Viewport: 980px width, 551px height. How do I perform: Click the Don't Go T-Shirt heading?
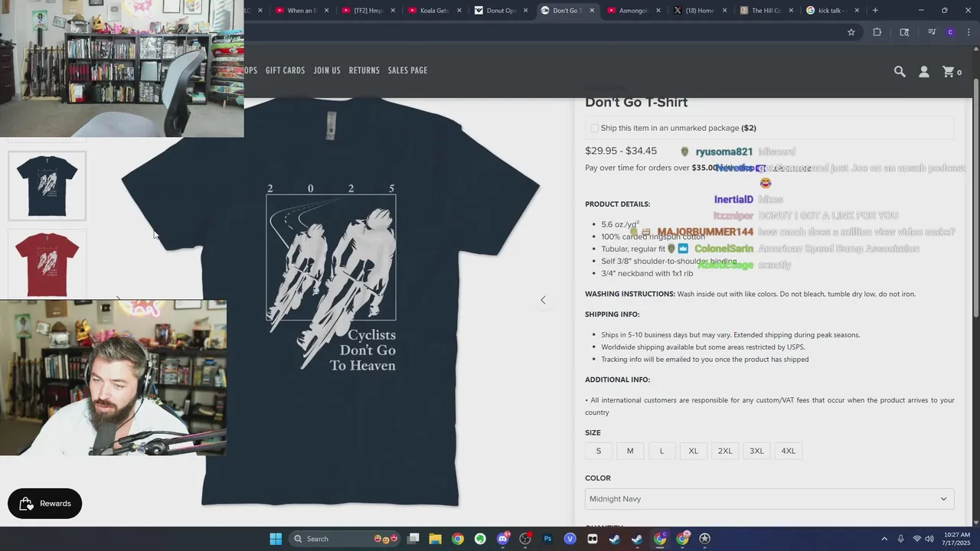(636, 103)
